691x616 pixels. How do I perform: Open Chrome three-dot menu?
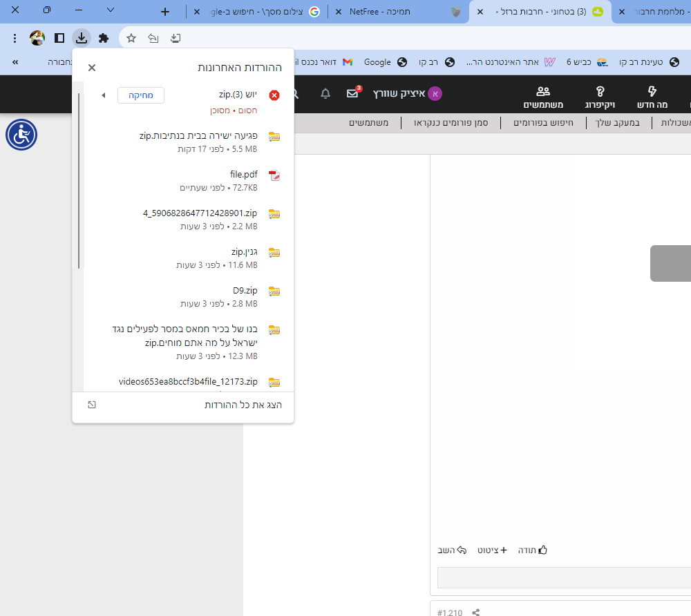tap(15, 38)
